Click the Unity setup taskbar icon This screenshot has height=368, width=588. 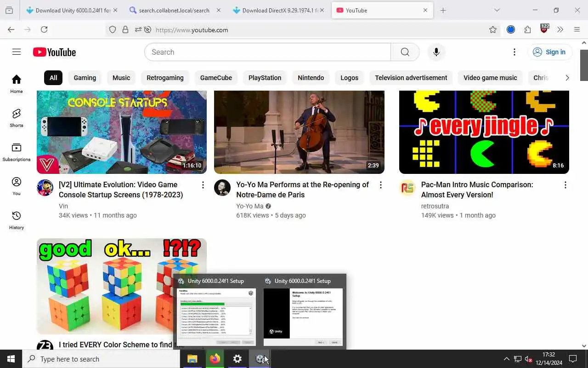click(260, 359)
